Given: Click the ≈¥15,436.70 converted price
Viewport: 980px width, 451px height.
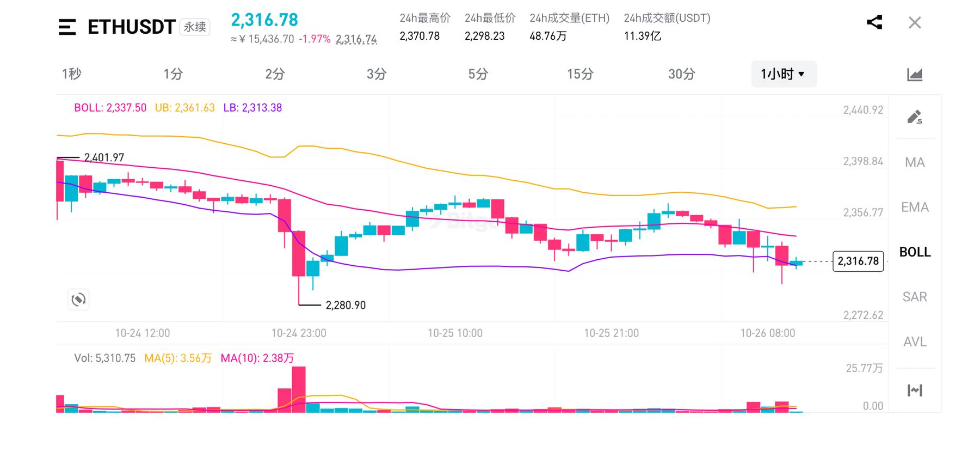Looking at the screenshot, I should 262,39.
